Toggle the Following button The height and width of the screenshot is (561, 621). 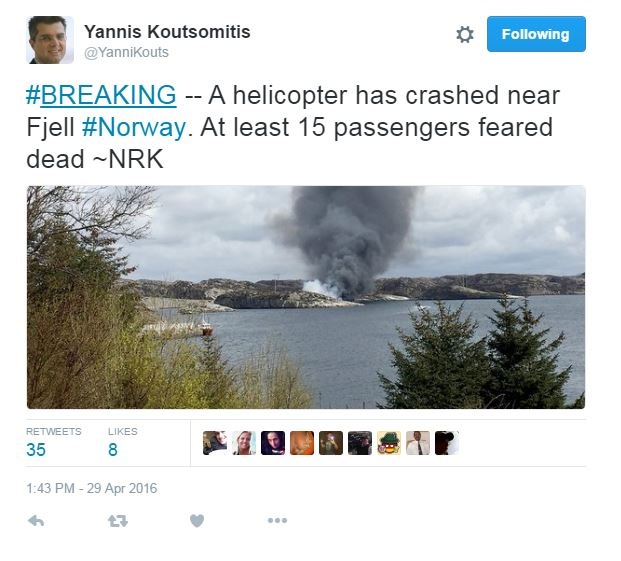(536, 34)
